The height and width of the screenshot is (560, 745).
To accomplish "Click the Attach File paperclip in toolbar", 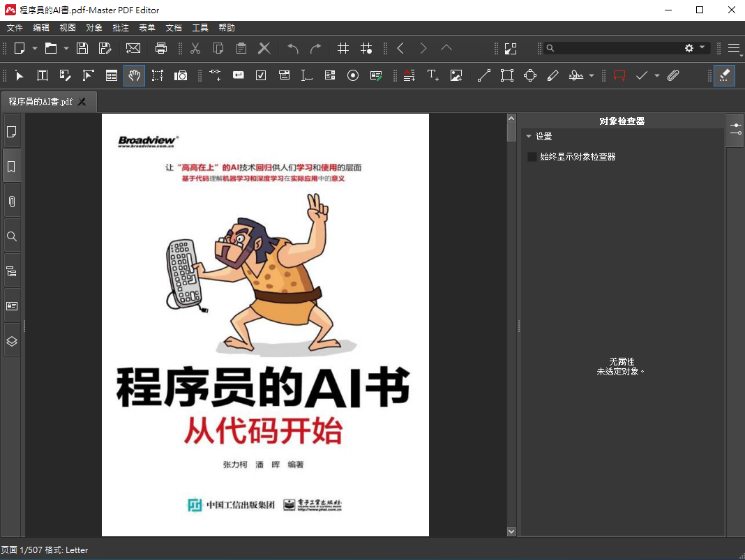I will [x=673, y=75].
